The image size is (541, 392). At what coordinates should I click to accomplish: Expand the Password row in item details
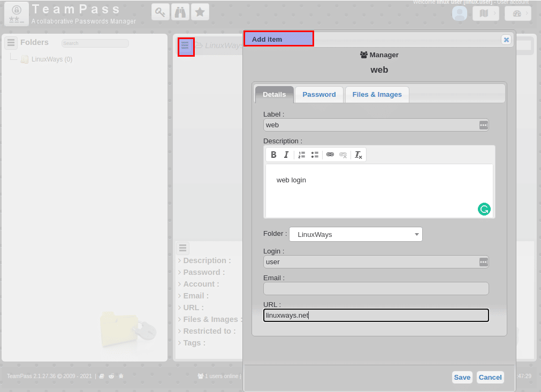(202, 272)
